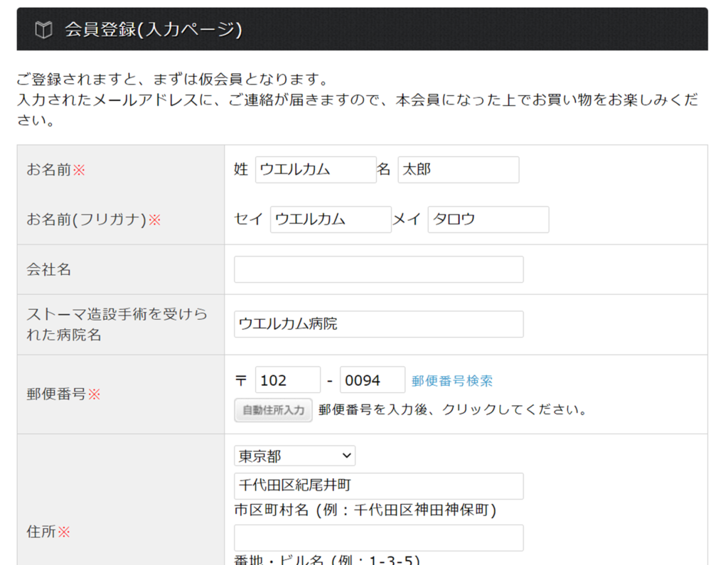Click the 会員登録(入力ページ) header title

click(154, 30)
